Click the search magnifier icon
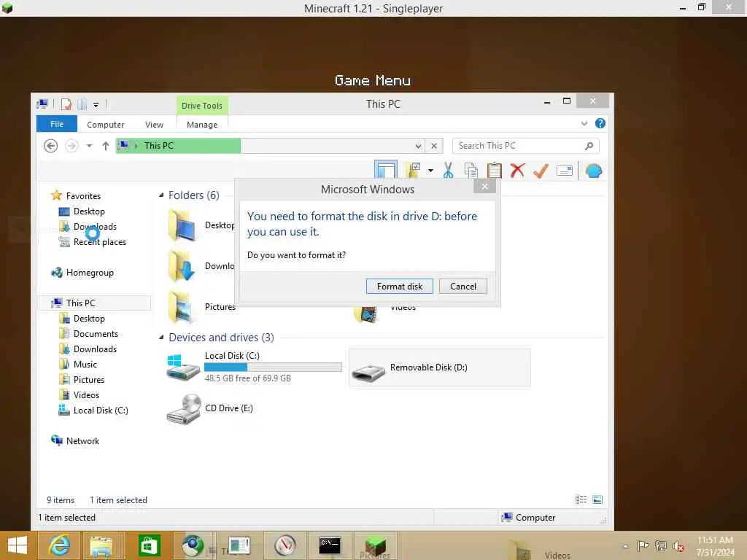 pyautogui.click(x=589, y=146)
